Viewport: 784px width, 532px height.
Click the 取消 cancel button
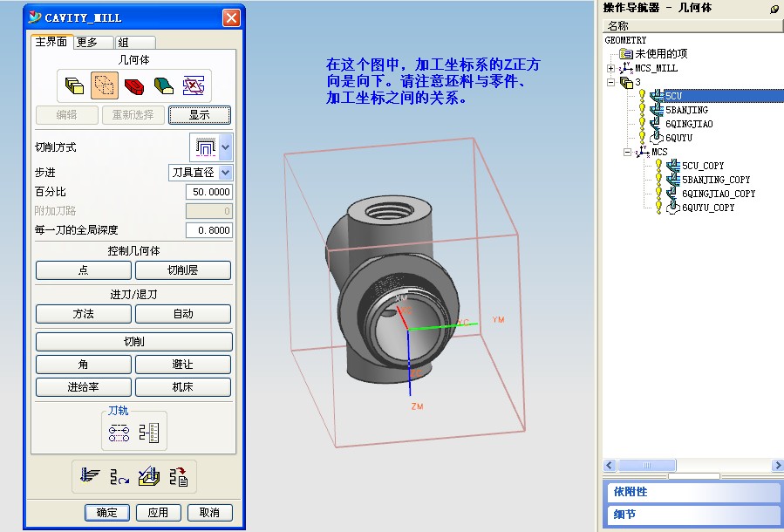click(209, 513)
